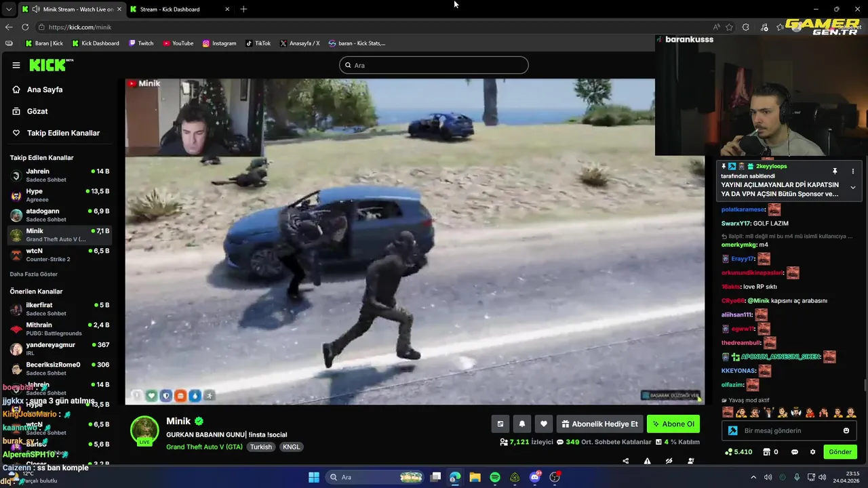This screenshot has width=868, height=488.
Task: Report stream with warning triangle icon
Action: pos(647,461)
